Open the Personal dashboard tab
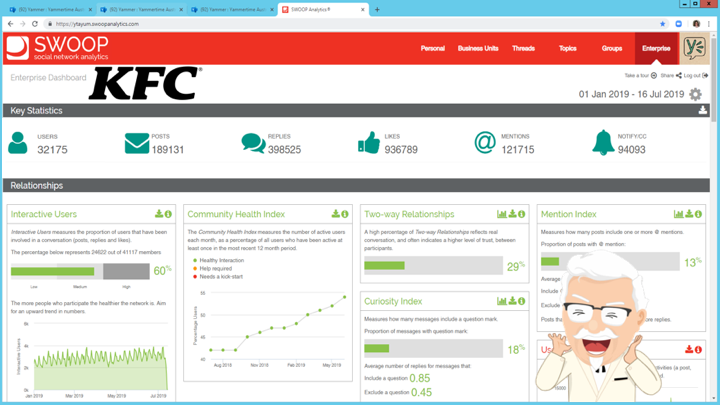 click(433, 48)
